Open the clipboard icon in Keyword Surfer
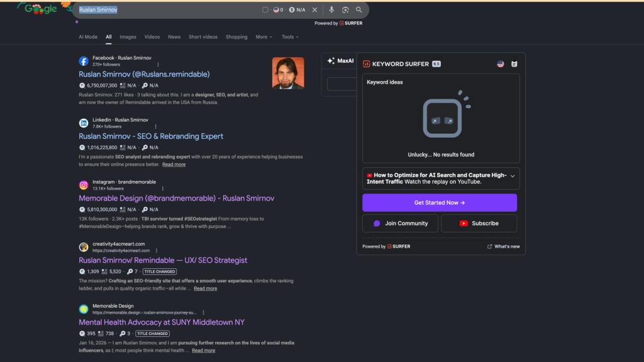The width and height of the screenshot is (644, 362). (514, 64)
